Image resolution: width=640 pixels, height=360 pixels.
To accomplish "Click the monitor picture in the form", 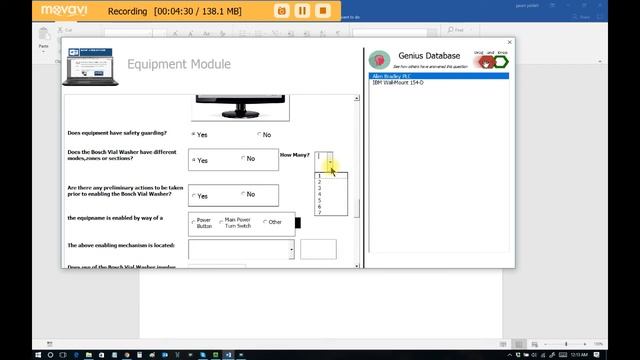I will (240, 108).
